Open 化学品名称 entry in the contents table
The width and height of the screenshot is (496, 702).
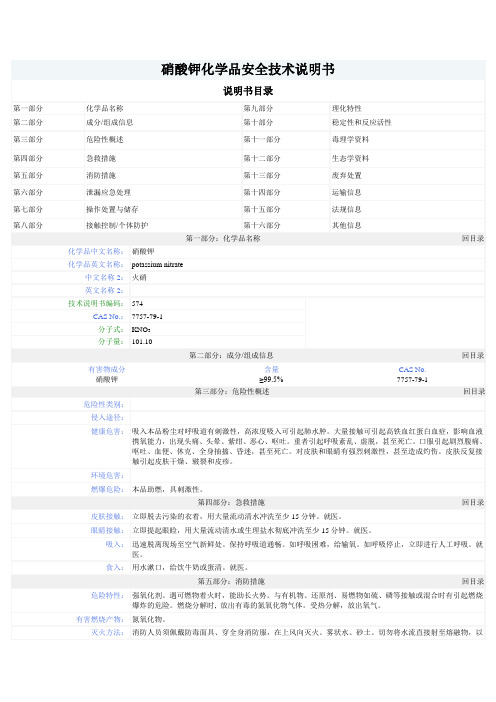tap(105, 108)
